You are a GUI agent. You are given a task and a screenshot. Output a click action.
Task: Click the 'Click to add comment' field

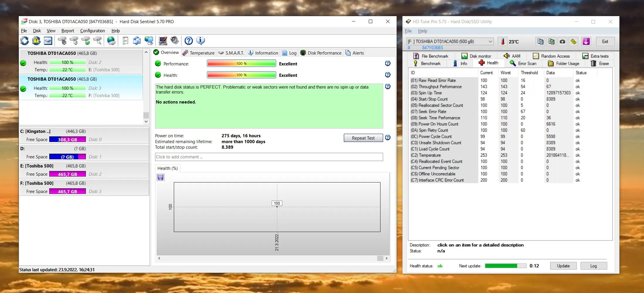(269, 157)
